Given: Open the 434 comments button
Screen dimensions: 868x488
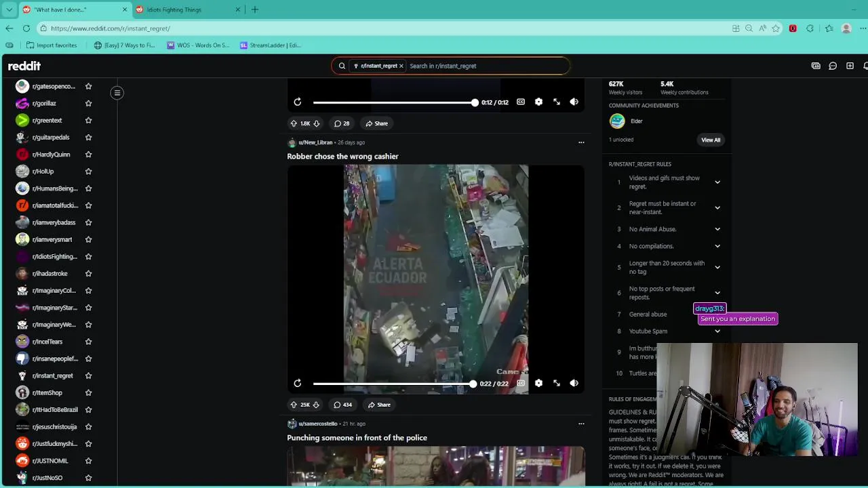Looking at the screenshot, I should click(342, 405).
